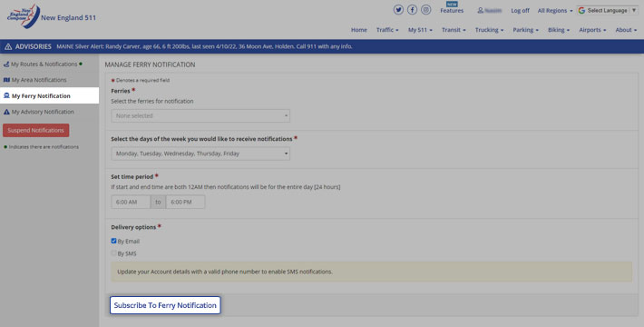Check the By SMS delivery option
Screen dimensions: 644x327
click(113, 253)
